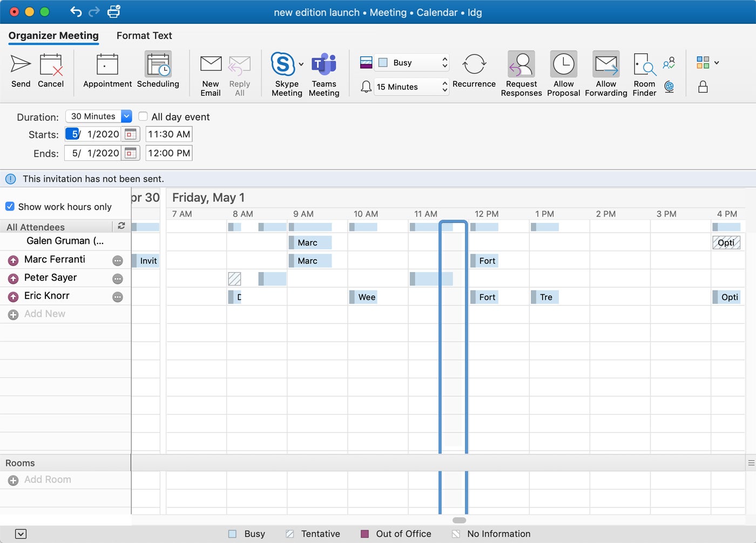Open the Duration dropdown

(x=126, y=116)
